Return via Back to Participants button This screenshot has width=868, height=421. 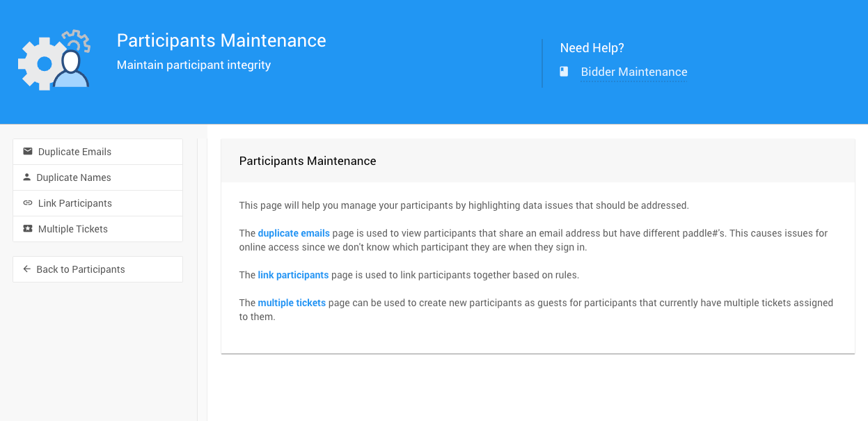click(81, 269)
